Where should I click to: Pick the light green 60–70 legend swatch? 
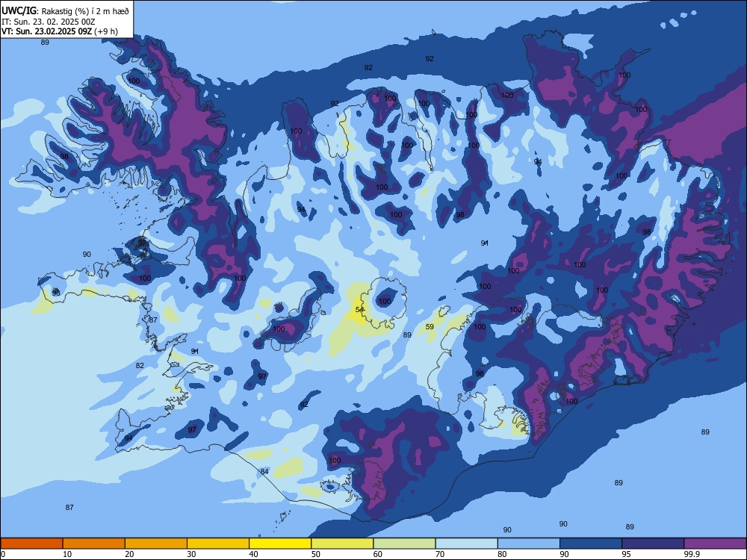point(404,544)
